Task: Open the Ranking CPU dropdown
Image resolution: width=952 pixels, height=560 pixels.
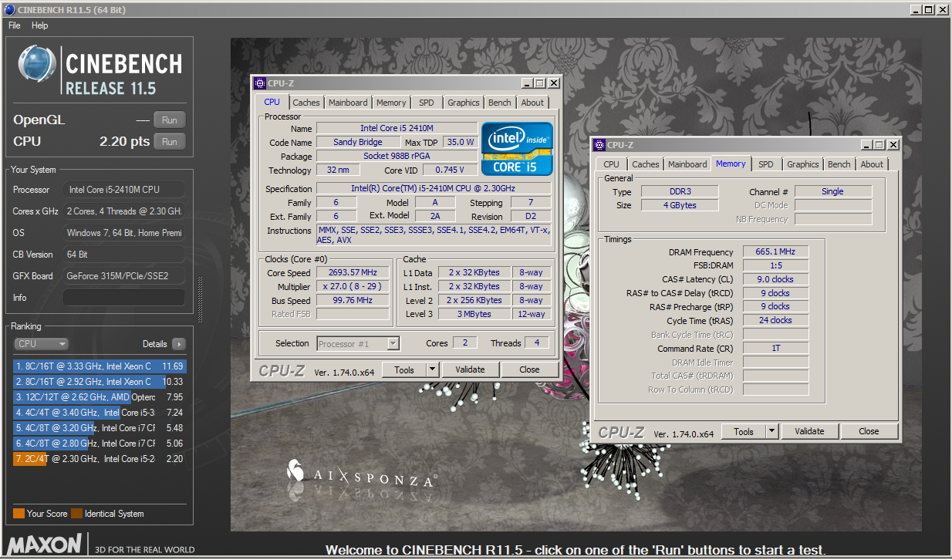Action: [x=42, y=344]
